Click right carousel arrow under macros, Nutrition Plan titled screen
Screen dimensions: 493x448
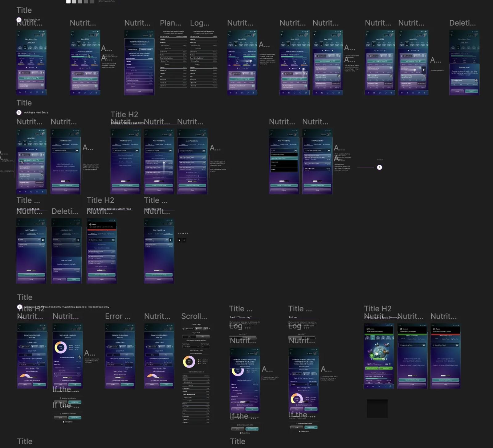(36, 67)
